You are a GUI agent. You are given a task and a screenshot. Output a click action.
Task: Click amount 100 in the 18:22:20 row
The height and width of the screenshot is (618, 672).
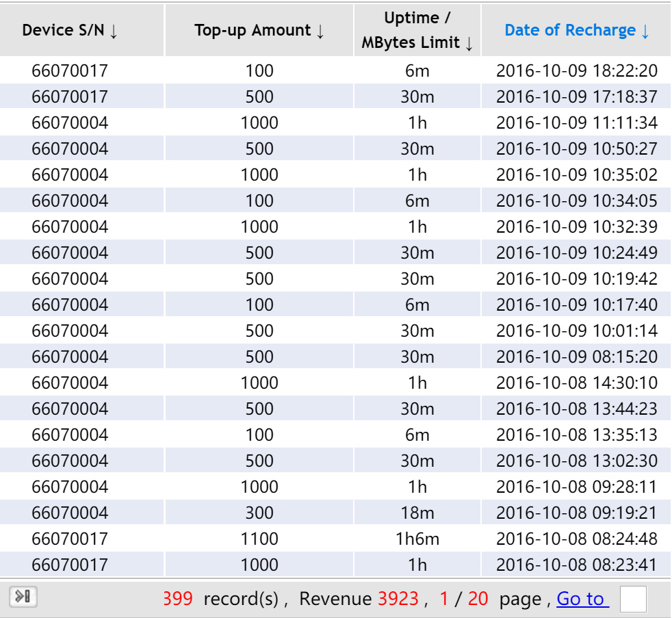259,70
